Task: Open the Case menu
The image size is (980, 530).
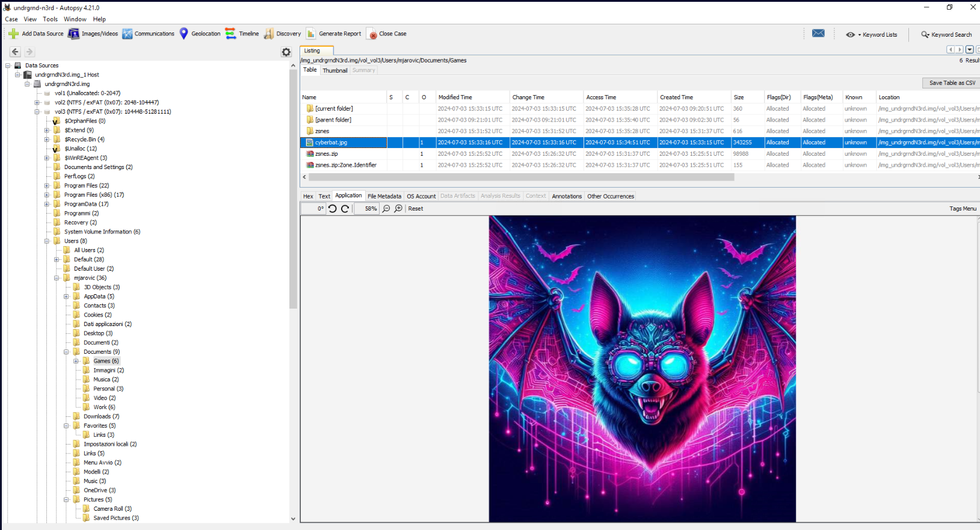Action: [x=11, y=19]
